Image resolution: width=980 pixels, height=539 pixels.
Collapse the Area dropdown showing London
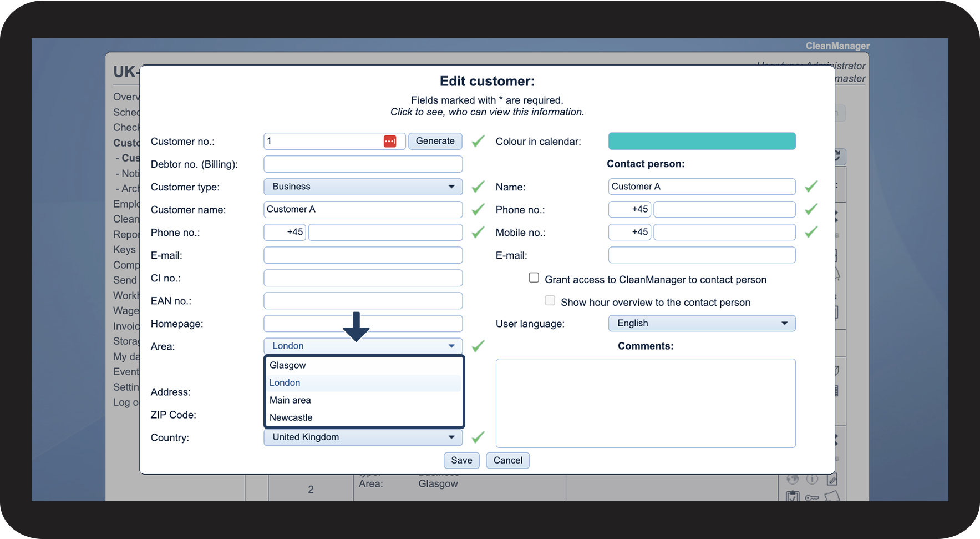[x=363, y=346]
